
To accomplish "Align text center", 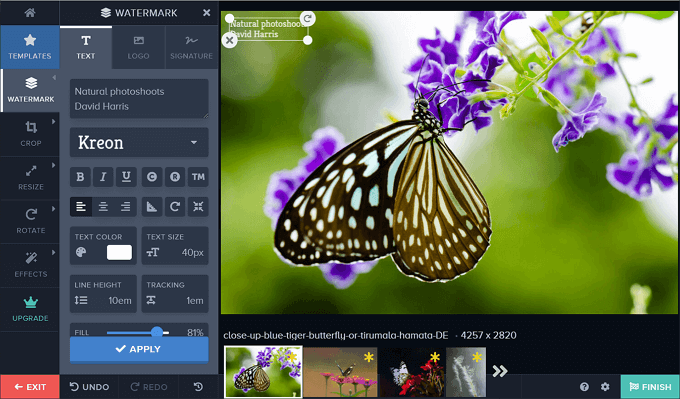I will 103,207.
